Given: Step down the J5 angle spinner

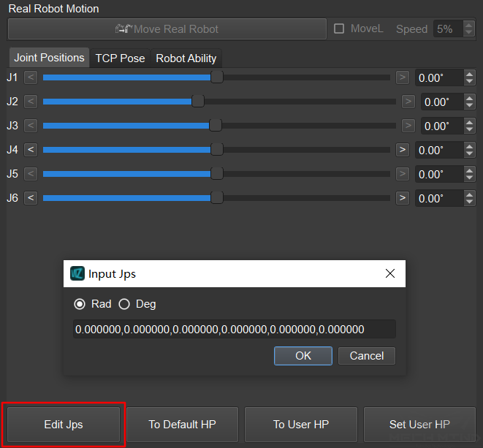Looking at the screenshot, I should (x=469, y=178).
